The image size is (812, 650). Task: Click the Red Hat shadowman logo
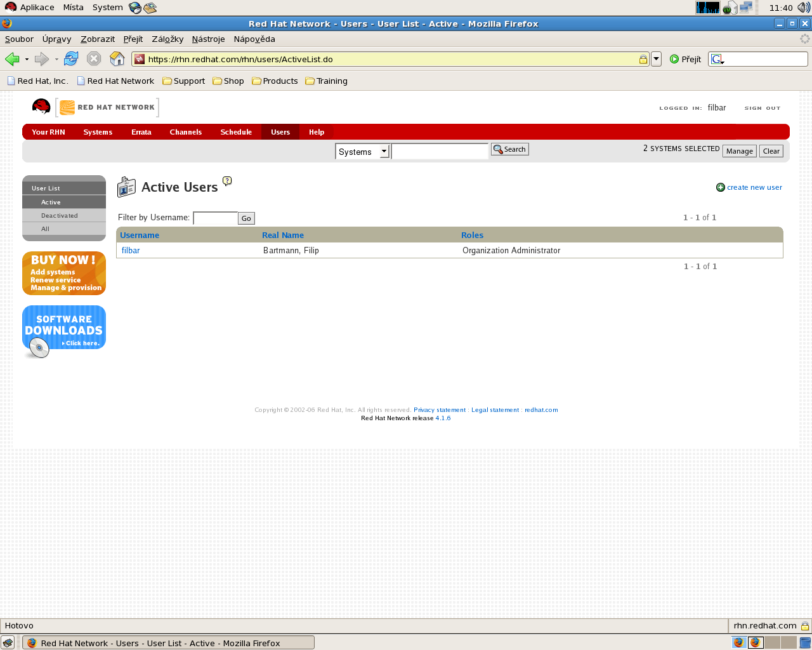tap(41, 107)
